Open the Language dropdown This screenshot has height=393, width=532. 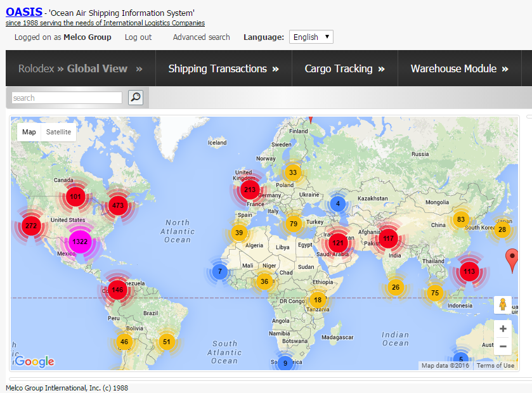(311, 37)
